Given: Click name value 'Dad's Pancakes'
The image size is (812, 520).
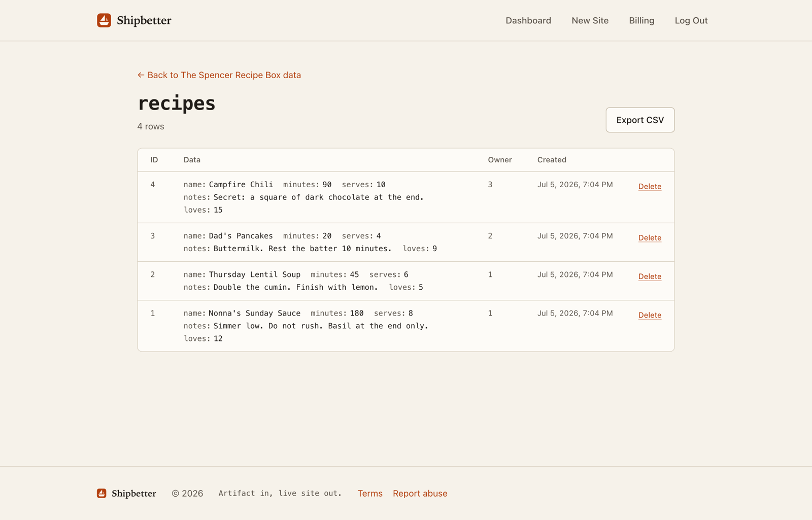Looking at the screenshot, I should (x=241, y=236).
